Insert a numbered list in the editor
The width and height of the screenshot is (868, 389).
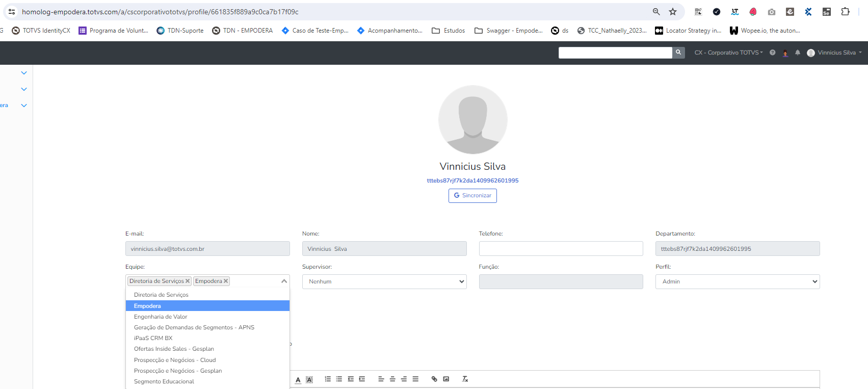[328, 379]
